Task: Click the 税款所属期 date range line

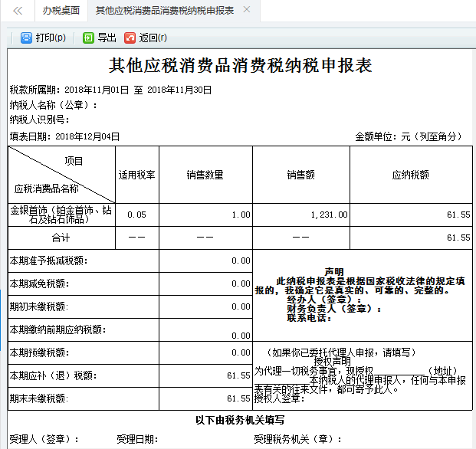Action: [x=110, y=90]
